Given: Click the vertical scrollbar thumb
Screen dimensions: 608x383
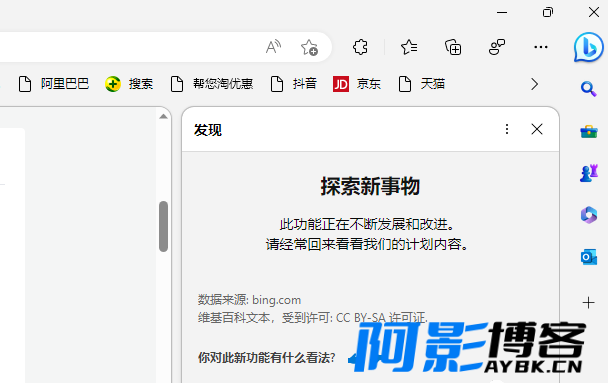Looking at the screenshot, I should tap(164, 226).
